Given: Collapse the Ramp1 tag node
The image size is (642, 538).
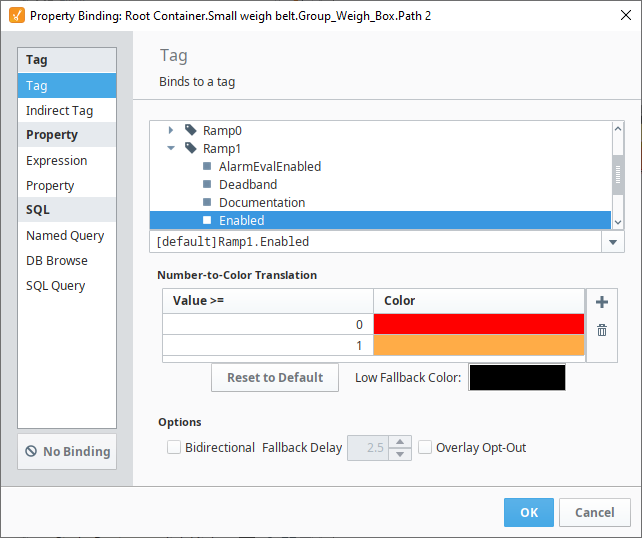Looking at the screenshot, I should 171,148.
